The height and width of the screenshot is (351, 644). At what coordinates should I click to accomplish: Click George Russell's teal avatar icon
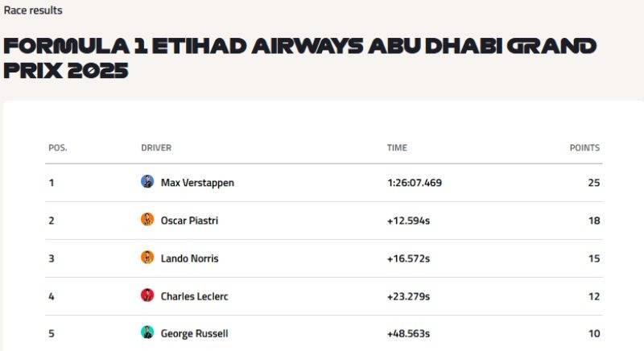147,332
